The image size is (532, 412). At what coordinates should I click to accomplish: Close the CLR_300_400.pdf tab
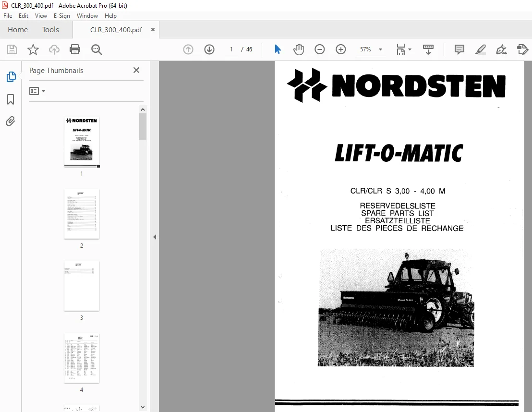[x=153, y=30]
